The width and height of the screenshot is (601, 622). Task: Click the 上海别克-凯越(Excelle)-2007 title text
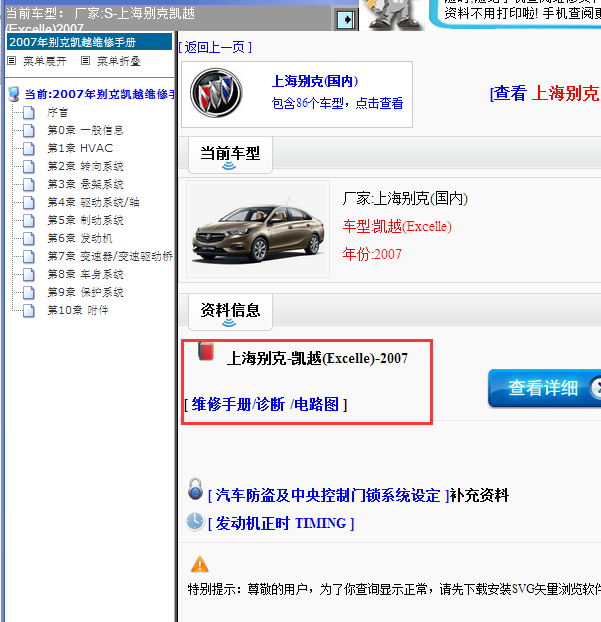pyautogui.click(x=317, y=359)
